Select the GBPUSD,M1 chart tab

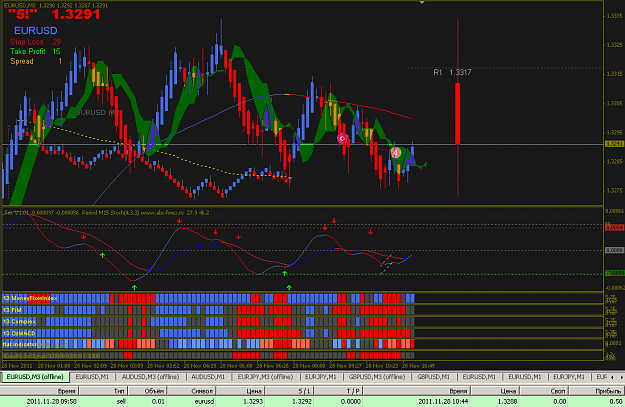[433, 377]
